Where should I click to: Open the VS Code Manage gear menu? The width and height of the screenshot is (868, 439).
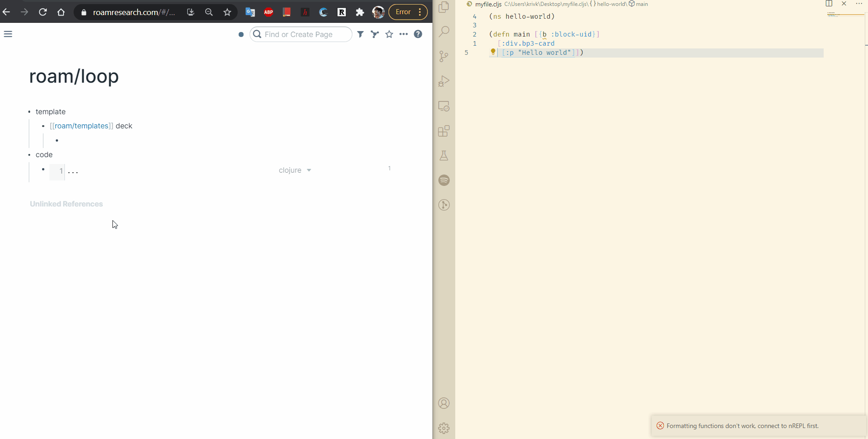coord(444,428)
